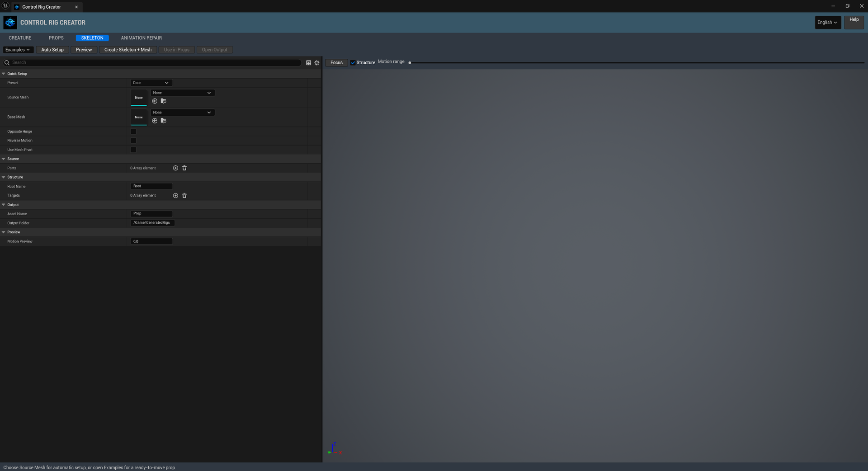Open the Base Mesh asset dropdown

182,113
